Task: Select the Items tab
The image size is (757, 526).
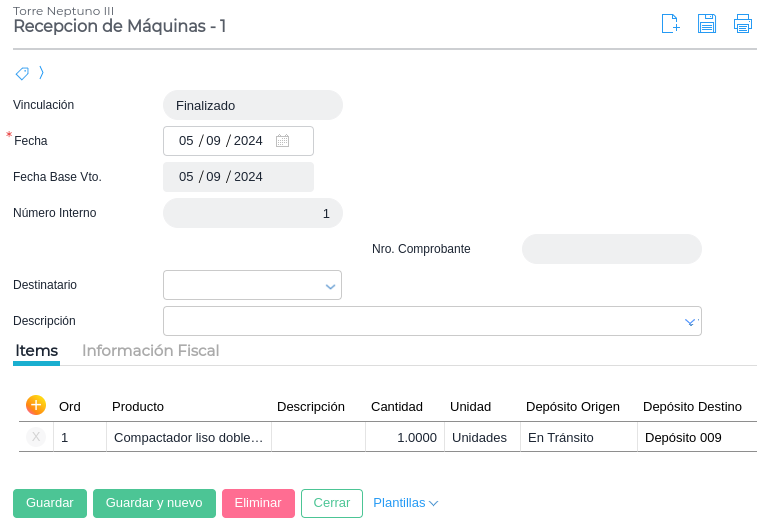Action: click(36, 351)
